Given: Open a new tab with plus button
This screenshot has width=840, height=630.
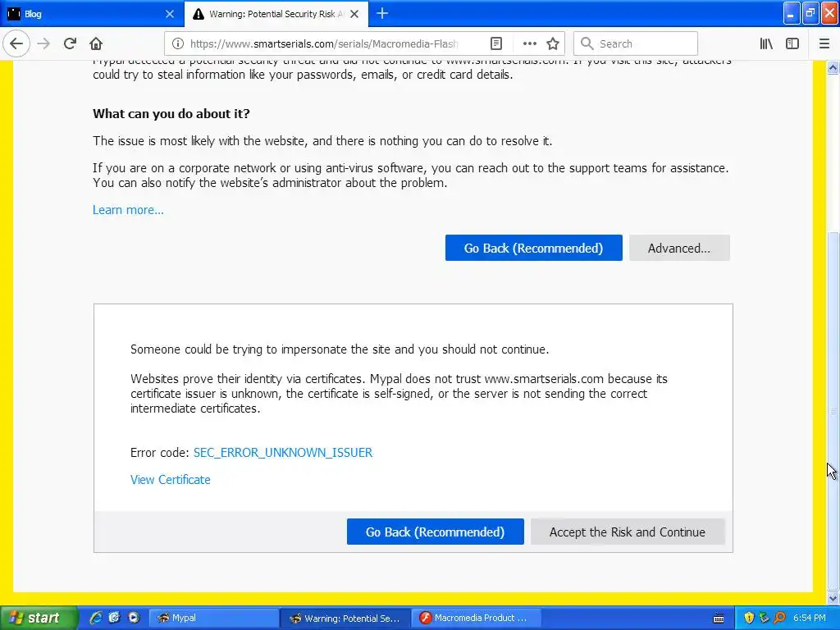Looking at the screenshot, I should click(382, 14).
